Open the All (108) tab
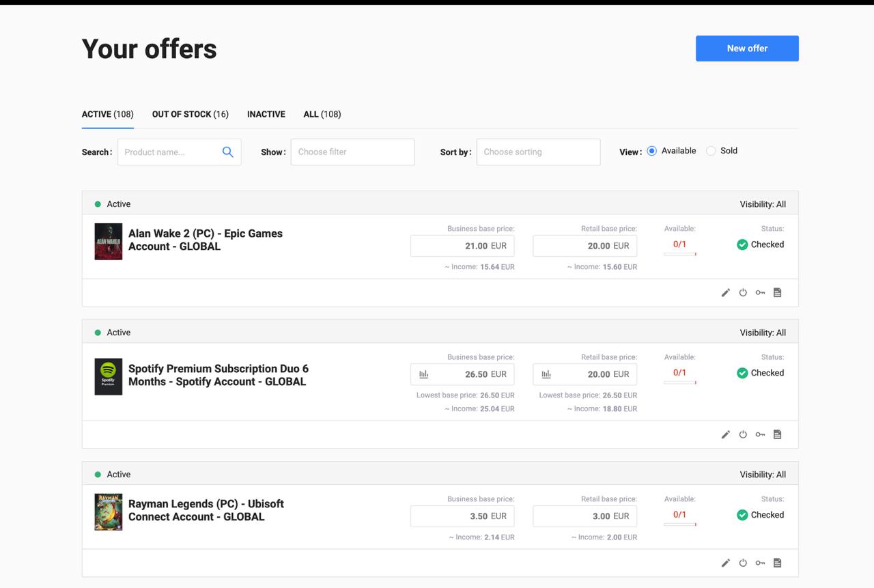The height and width of the screenshot is (588, 874). pos(322,114)
